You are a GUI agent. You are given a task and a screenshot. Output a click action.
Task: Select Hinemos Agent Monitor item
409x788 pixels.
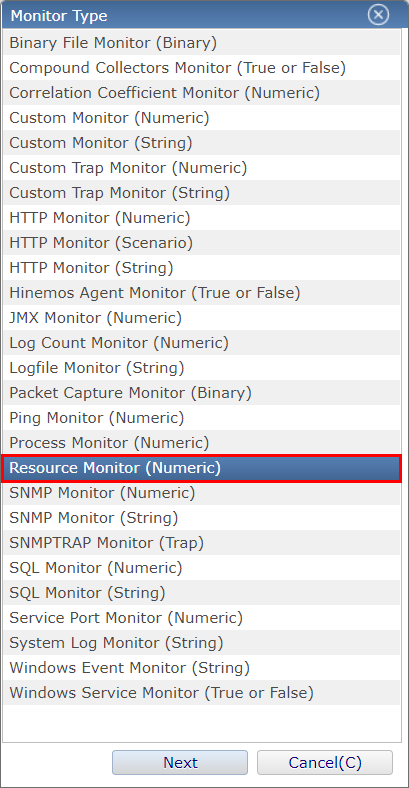click(201, 292)
